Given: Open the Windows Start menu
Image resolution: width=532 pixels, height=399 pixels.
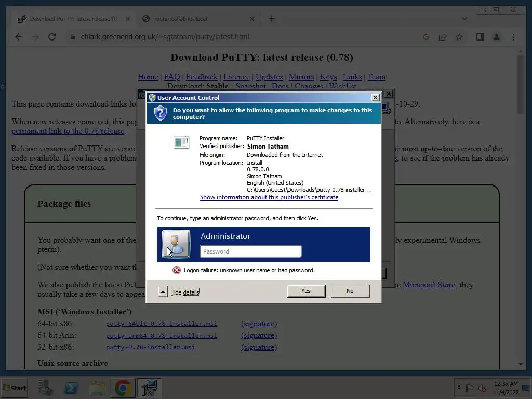Looking at the screenshot, I should point(14,388).
